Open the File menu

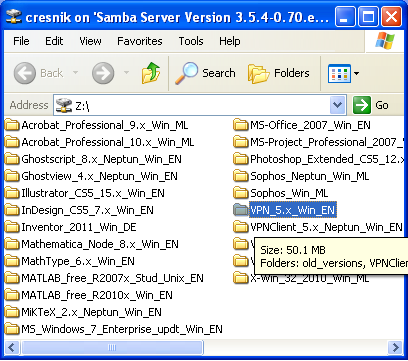point(21,41)
